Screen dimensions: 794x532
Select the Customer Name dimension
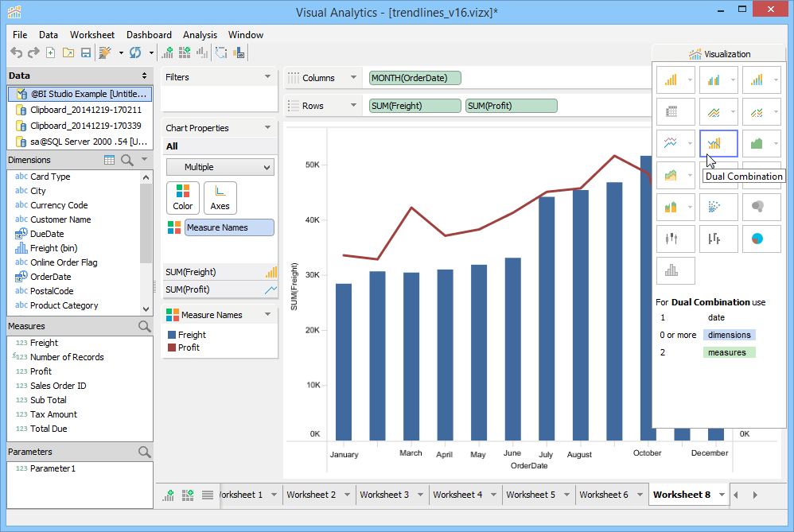pos(60,219)
